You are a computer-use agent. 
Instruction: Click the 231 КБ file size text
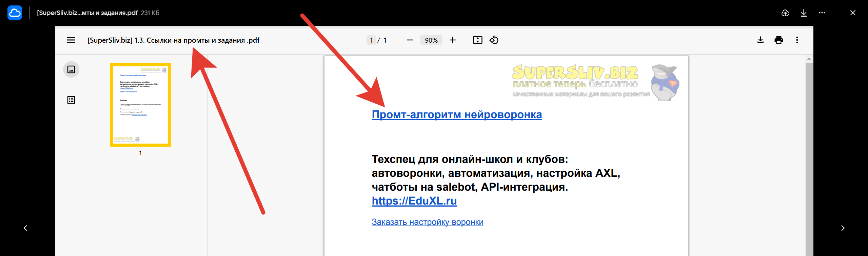click(150, 13)
